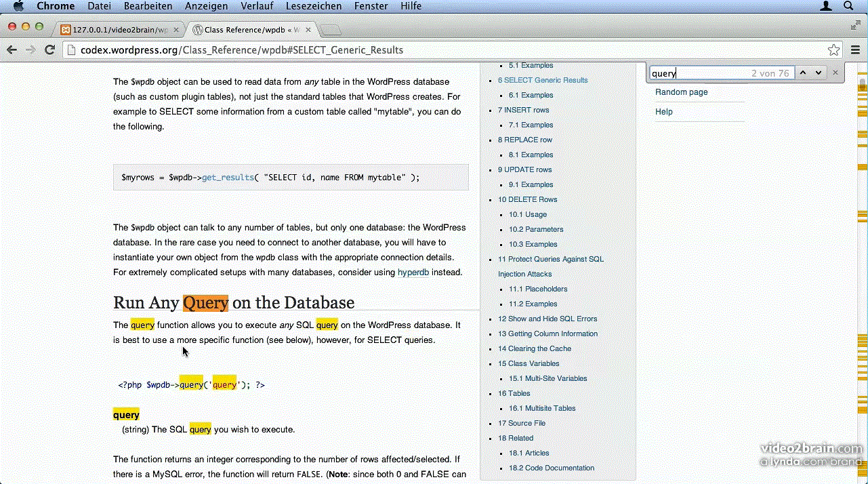Image resolution: width=868 pixels, height=484 pixels.
Task: Jump to 6.1 Examples
Action: [x=531, y=95]
